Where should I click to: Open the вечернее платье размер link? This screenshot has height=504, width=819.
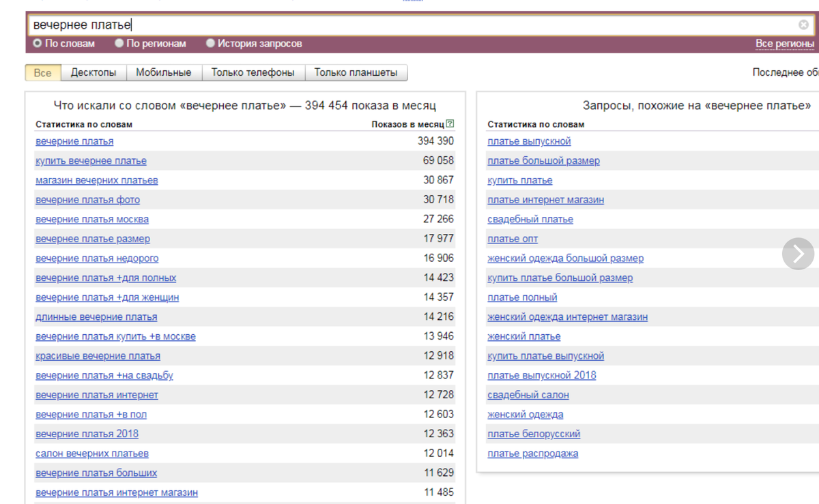click(93, 239)
